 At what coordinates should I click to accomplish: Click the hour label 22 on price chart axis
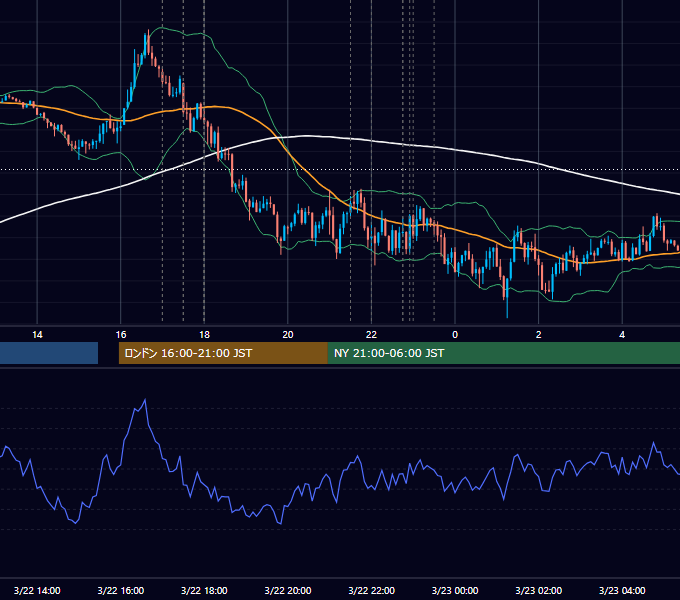(372, 335)
